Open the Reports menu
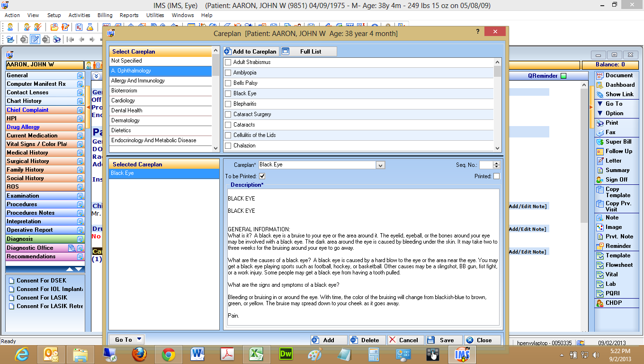 [129, 15]
